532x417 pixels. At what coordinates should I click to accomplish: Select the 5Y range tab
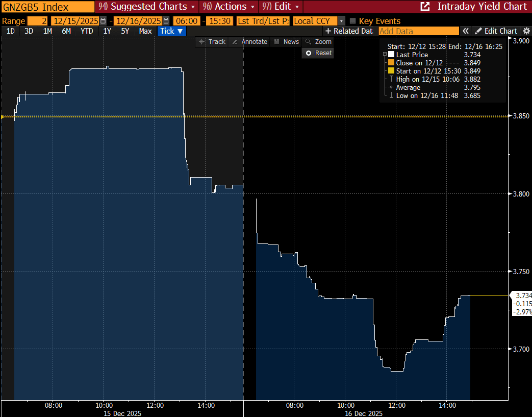coord(125,31)
